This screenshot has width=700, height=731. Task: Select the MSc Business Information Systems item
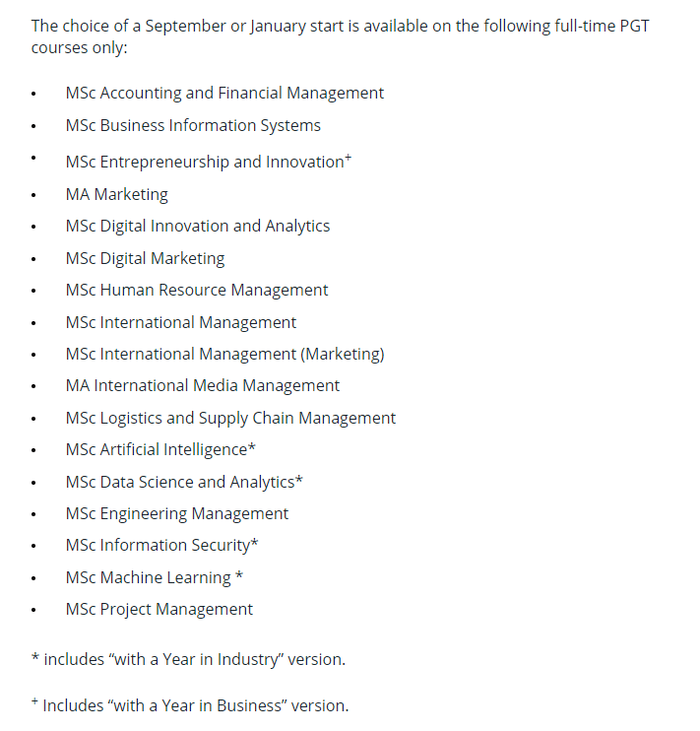pyautogui.click(x=193, y=126)
